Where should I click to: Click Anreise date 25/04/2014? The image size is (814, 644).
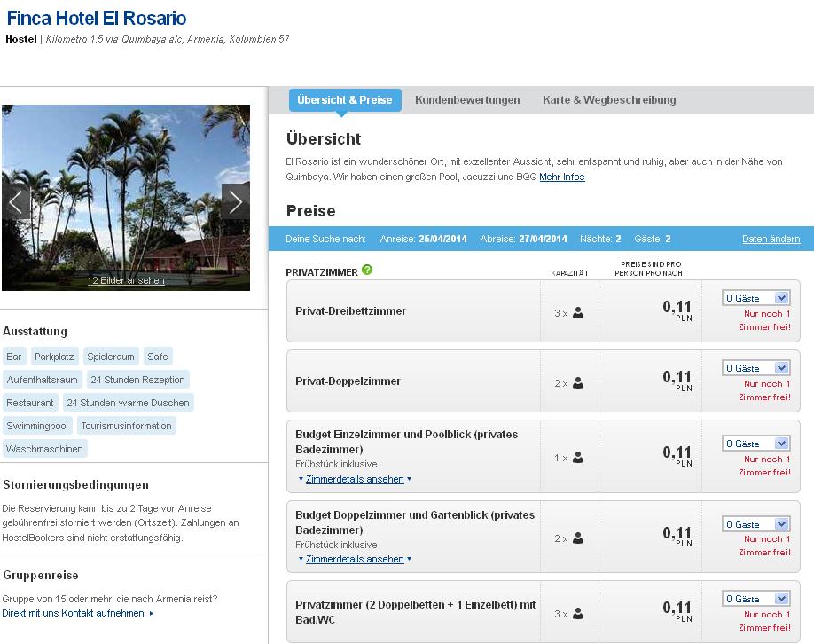point(442,239)
